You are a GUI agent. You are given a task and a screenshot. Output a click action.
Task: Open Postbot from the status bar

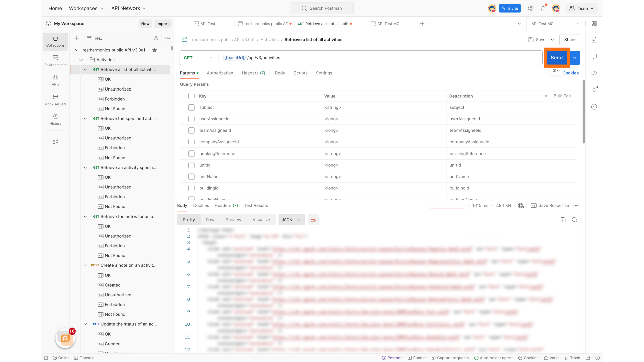[x=392, y=358]
